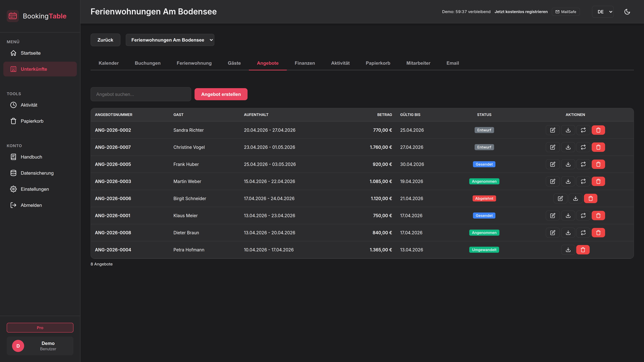This screenshot has width=644, height=362.
Task: Delete offer ANG-2026-0002
Action: tap(598, 130)
